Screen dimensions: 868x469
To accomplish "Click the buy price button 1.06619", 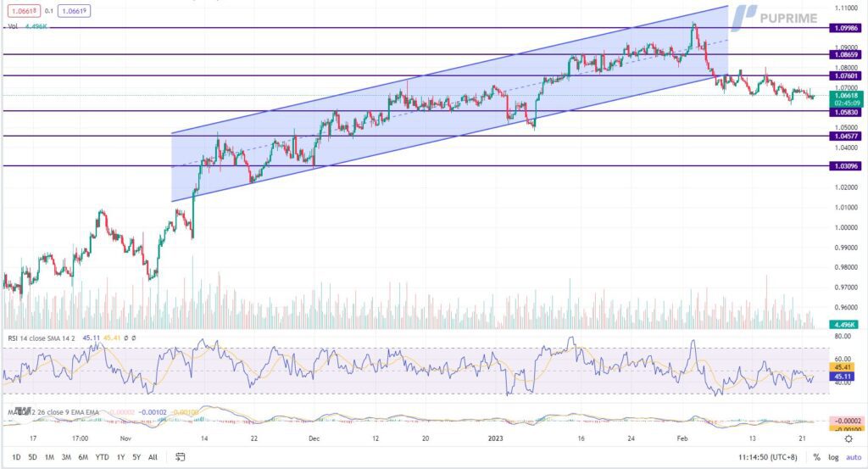I will 74,10.
